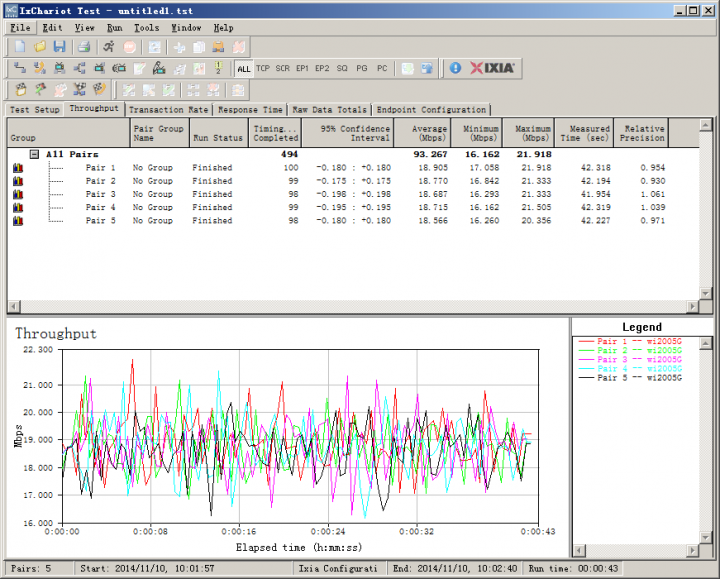720x579 pixels.
Task: Toggle the TCP filter button
Action: pyautogui.click(x=263, y=68)
